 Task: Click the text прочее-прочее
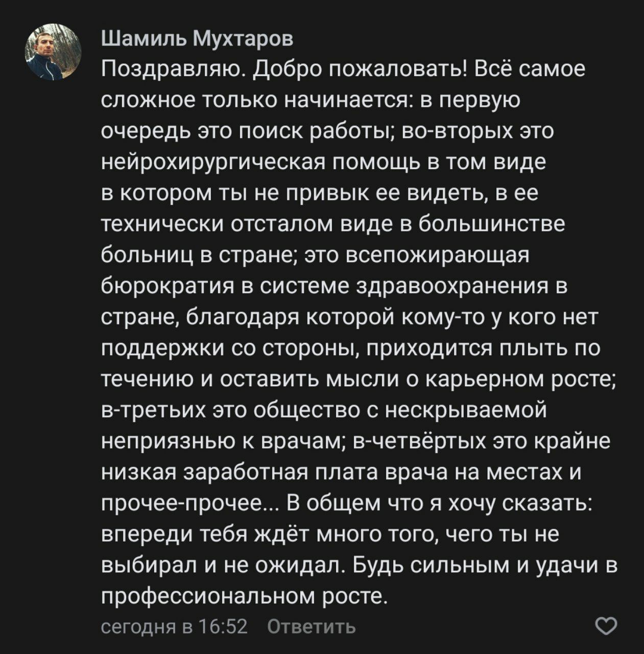pyautogui.click(x=187, y=504)
